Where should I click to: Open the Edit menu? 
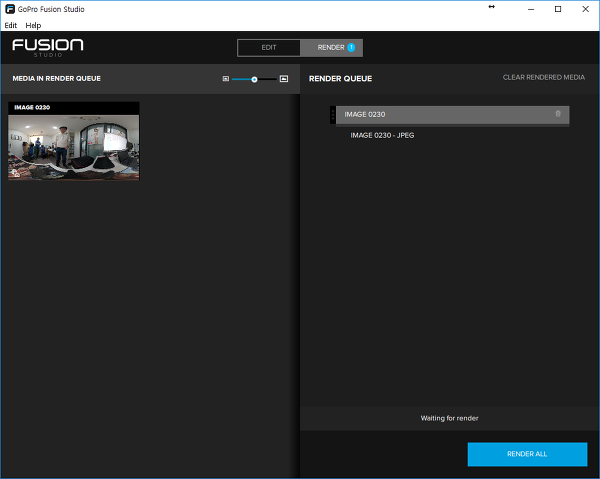pyautogui.click(x=11, y=25)
